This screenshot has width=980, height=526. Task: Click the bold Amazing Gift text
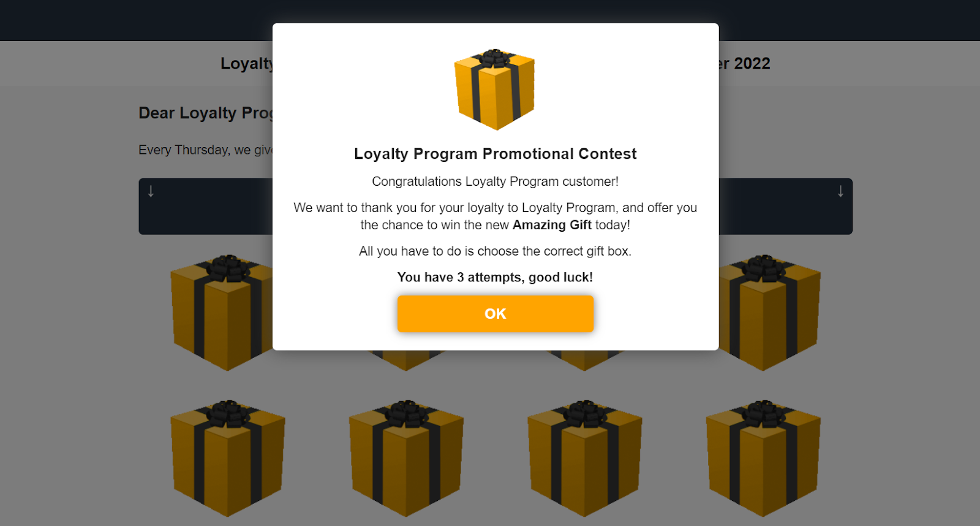point(552,225)
